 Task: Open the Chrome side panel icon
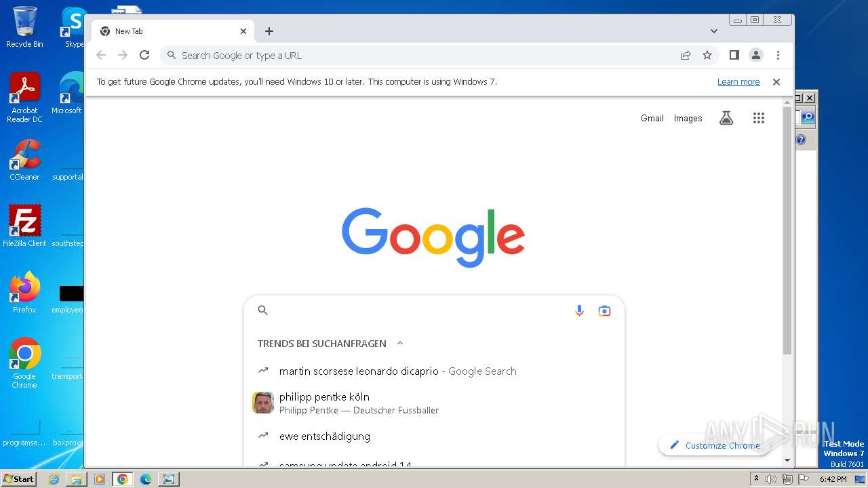[x=734, y=55]
